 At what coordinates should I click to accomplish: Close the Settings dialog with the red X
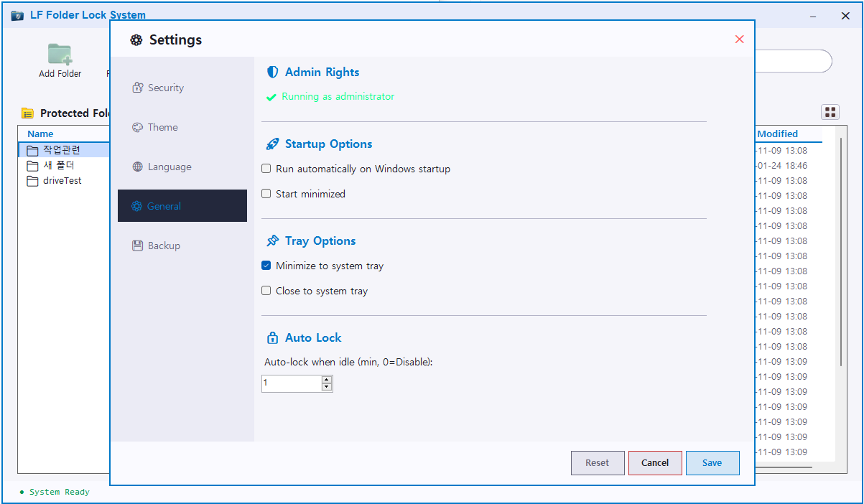tap(740, 39)
